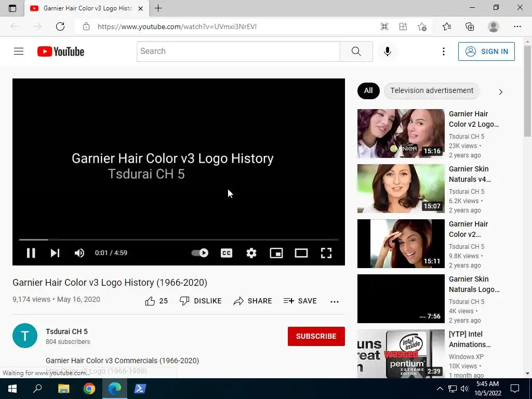
Task: Select the Television advertisement chip
Action: pos(432,90)
